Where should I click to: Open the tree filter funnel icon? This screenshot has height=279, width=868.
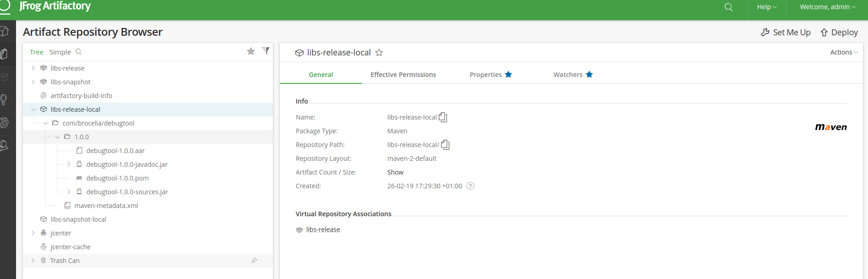tap(266, 51)
